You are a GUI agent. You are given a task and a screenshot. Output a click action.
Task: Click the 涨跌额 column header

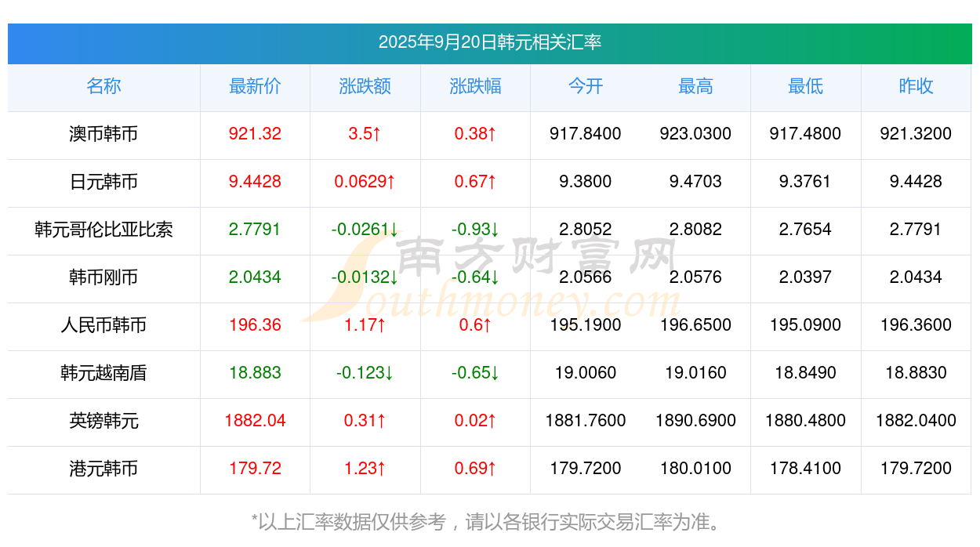(365, 86)
